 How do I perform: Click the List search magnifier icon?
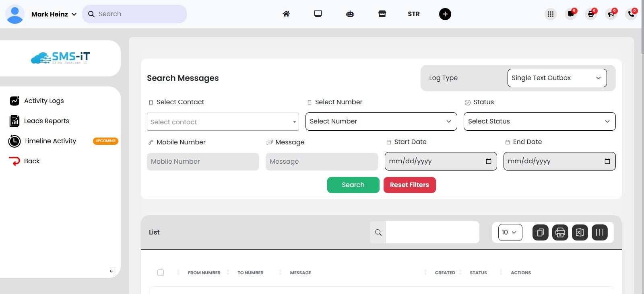tap(378, 232)
